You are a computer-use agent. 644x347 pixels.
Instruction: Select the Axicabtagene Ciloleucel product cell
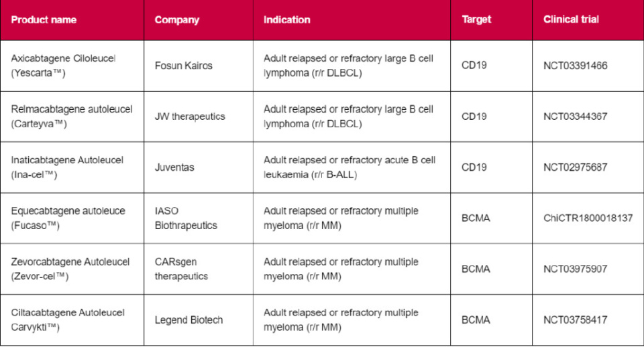coord(64,66)
